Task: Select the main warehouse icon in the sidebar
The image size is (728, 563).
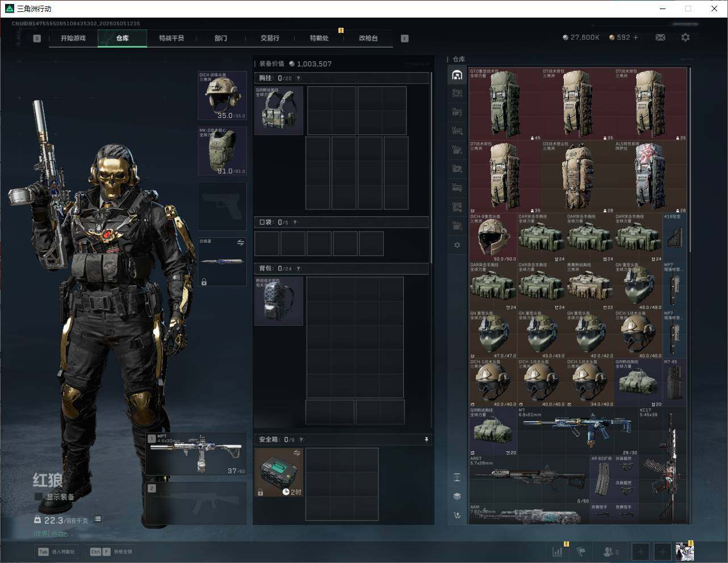Action: pyautogui.click(x=457, y=75)
